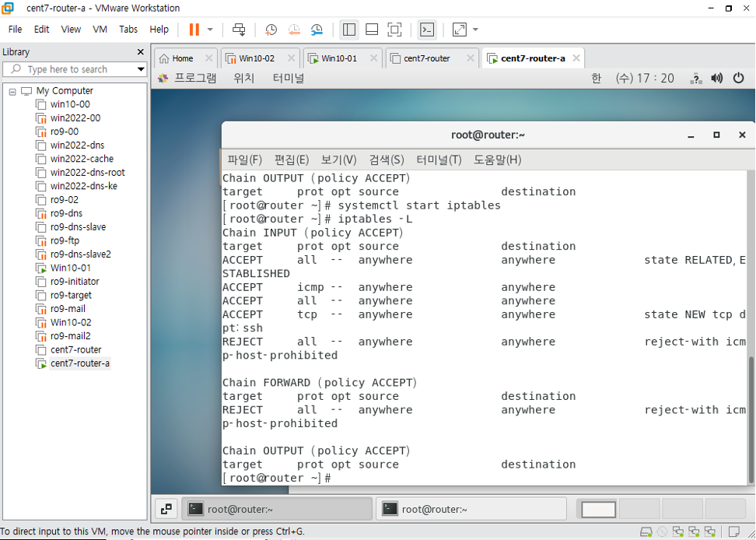Open the 위치 places menu
The height and width of the screenshot is (540, 756).
(244, 78)
